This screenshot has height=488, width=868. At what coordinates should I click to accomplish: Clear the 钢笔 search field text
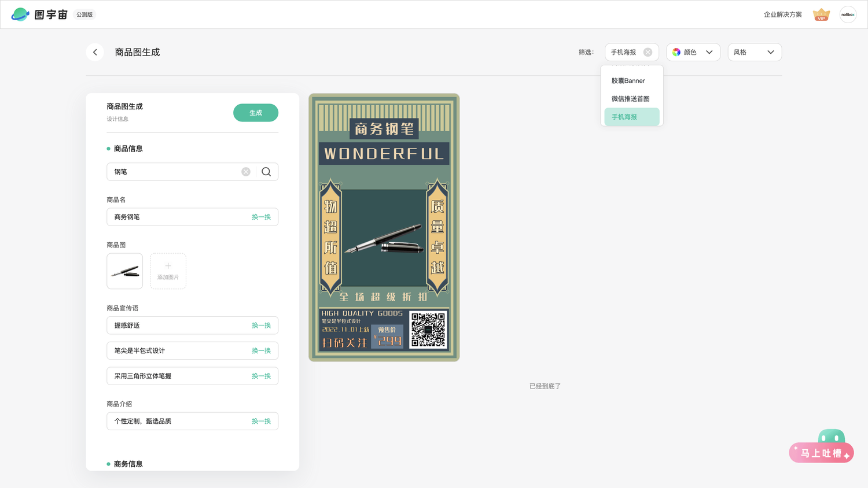pyautogui.click(x=246, y=172)
